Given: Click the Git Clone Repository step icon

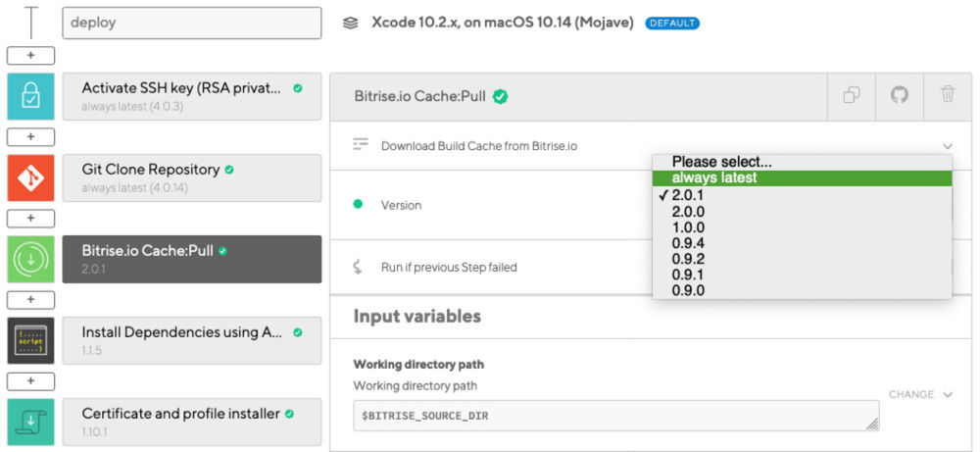Looking at the screenshot, I should [x=30, y=177].
